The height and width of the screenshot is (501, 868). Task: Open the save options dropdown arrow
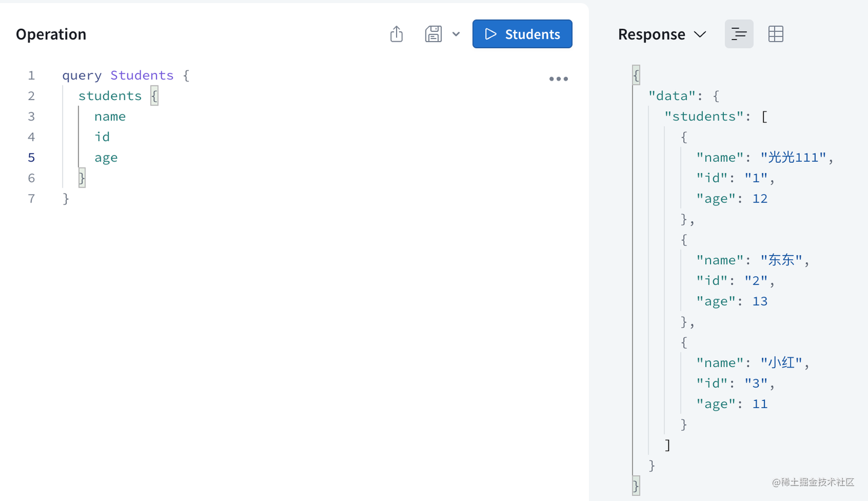(456, 34)
